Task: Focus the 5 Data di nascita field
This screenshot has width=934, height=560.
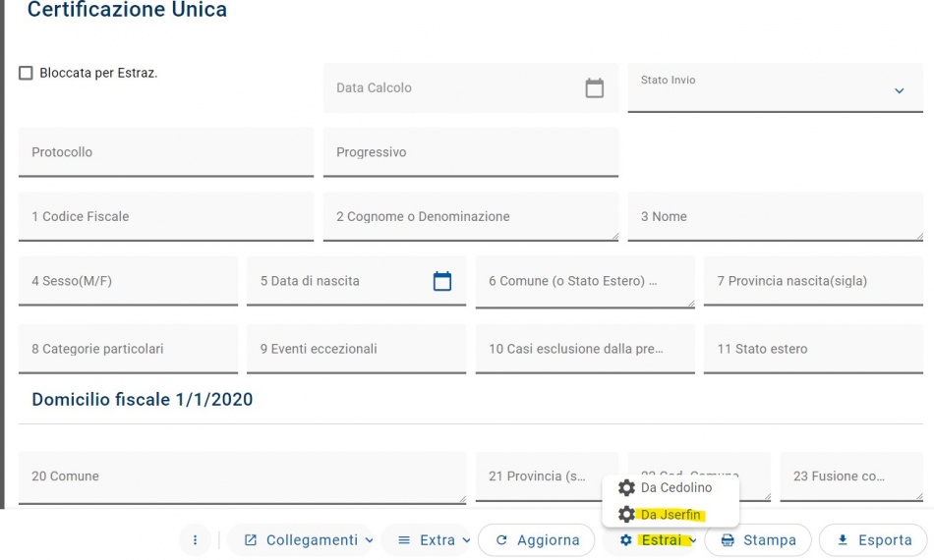Action: pos(356,281)
